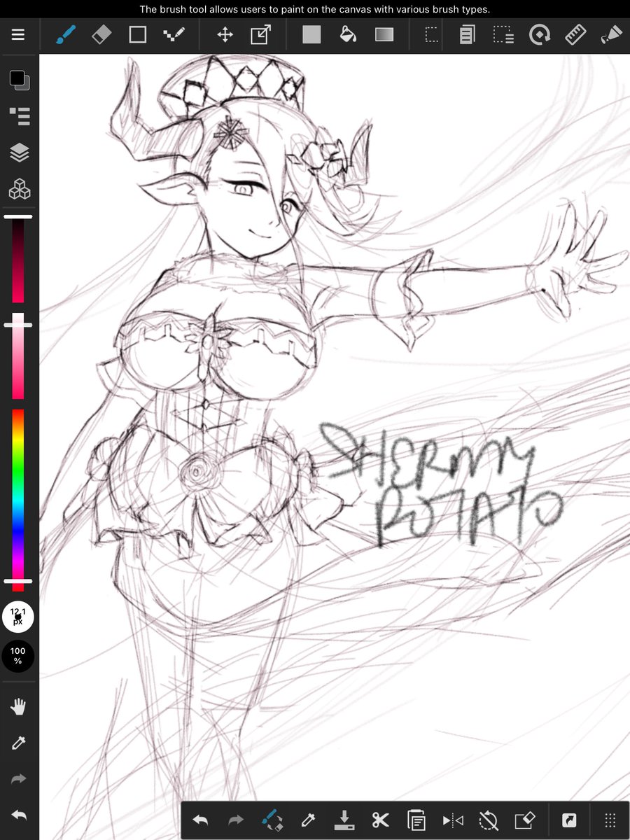Tap Undo in the bottom shortcut bar
Screen dimensions: 630x840
coord(200,820)
